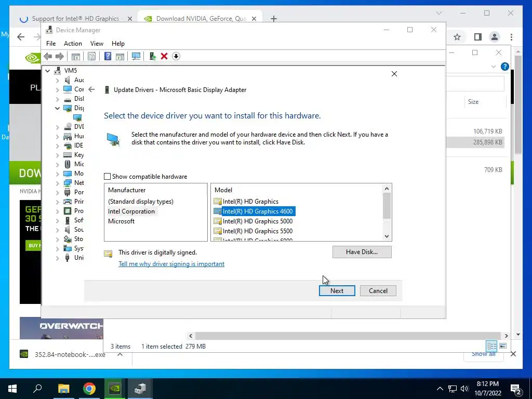The width and height of the screenshot is (532, 399).
Task: Click Show/Hide Console Tree toolbar icon
Action: (x=76, y=56)
